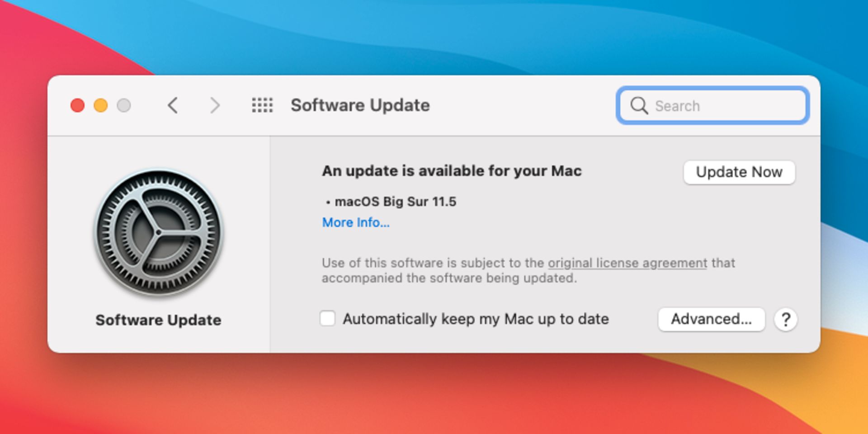Click the Update Now button
868x434 pixels.
point(739,172)
